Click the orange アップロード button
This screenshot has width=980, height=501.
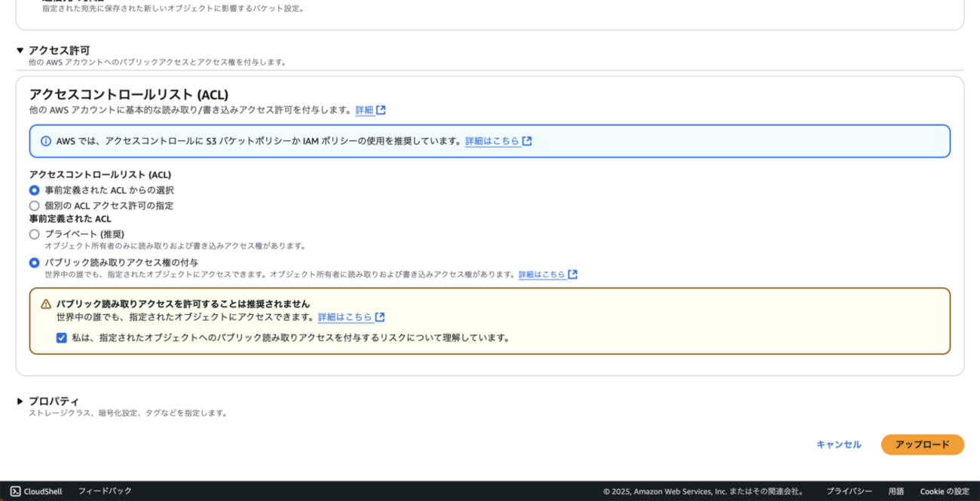[922, 444]
